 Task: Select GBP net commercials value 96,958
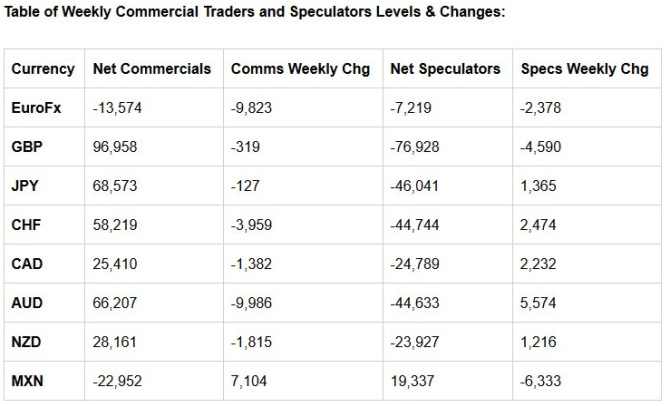(x=115, y=147)
